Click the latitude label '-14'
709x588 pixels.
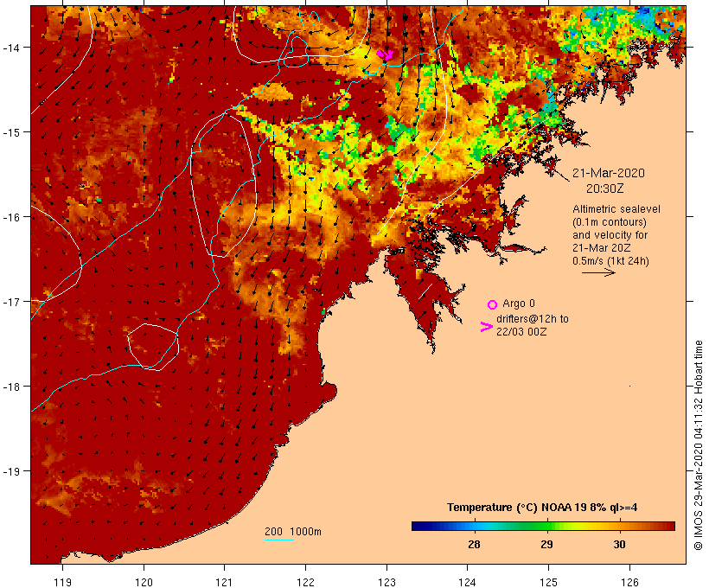[x=10, y=48]
